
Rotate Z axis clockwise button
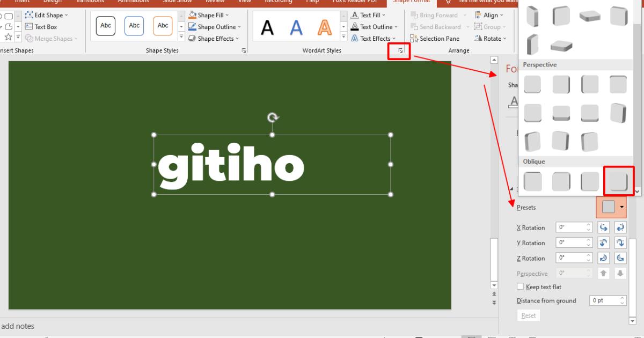tap(603, 258)
